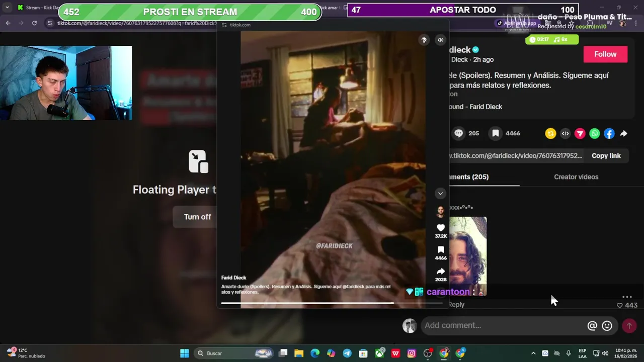Click the share arrow showing 2028
This screenshot has width=644, height=362.
pos(441,271)
